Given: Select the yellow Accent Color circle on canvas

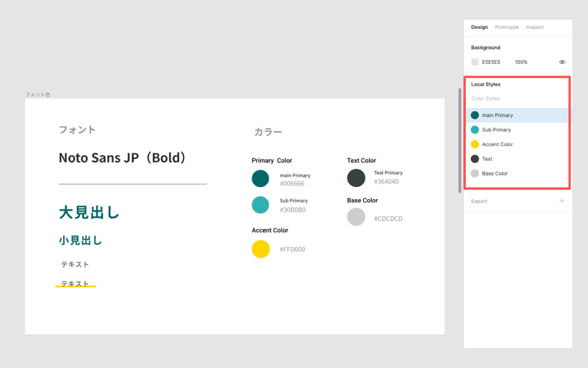Looking at the screenshot, I should pos(261,249).
